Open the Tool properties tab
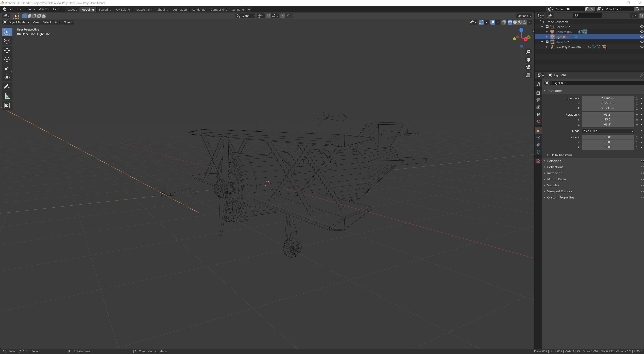Viewport: 644px width, 354px height. coord(538,84)
